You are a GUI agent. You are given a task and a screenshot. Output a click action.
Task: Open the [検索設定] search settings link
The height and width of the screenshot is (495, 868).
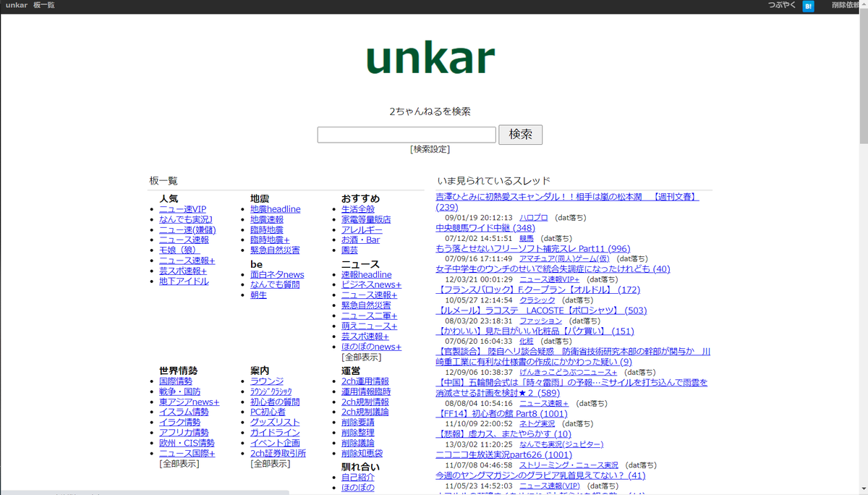coord(431,148)
